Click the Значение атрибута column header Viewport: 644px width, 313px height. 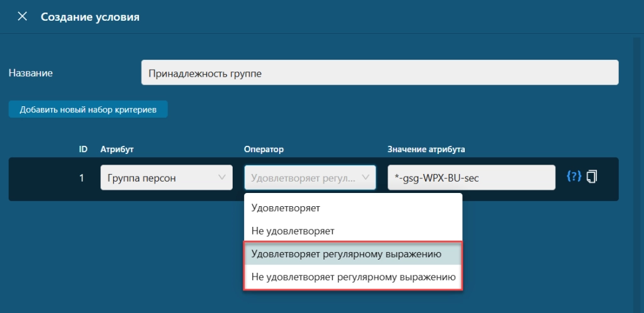click(x=426, y=149)
